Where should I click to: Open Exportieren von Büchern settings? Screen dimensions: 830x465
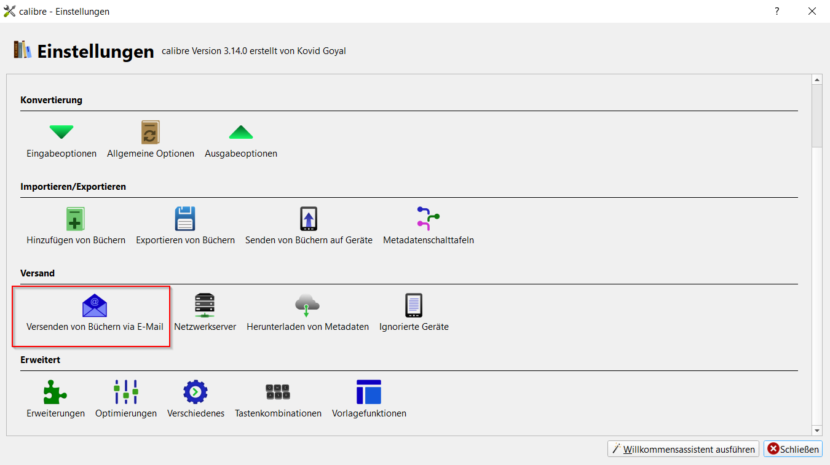[185, 227]
